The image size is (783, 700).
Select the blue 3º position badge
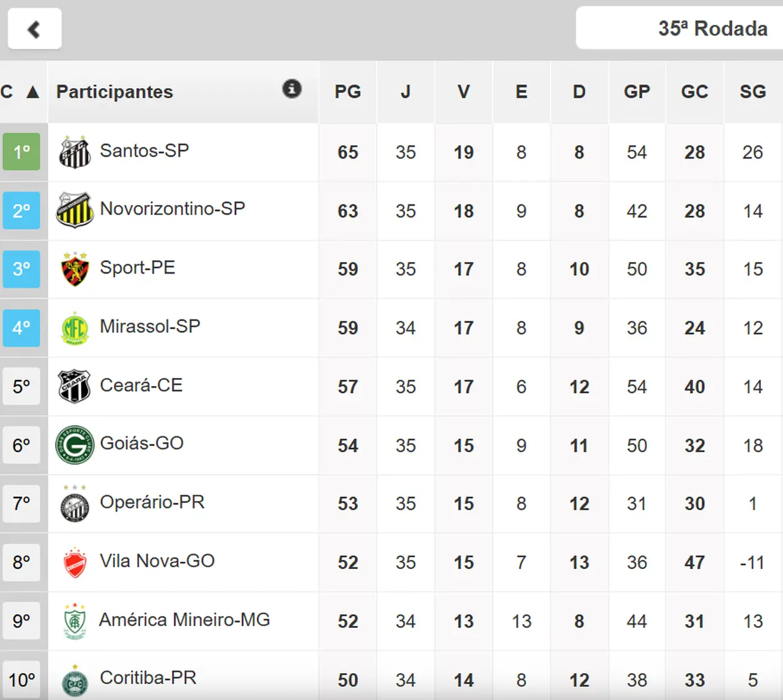(x=21, y=269)
